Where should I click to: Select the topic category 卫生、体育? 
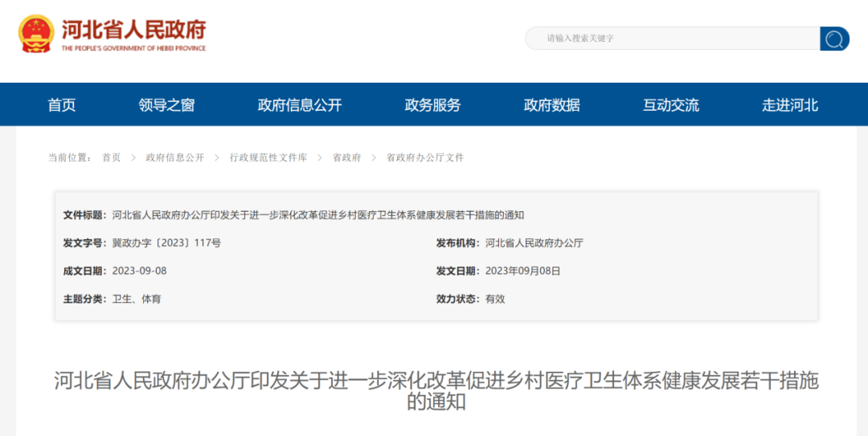coord(137,299)
